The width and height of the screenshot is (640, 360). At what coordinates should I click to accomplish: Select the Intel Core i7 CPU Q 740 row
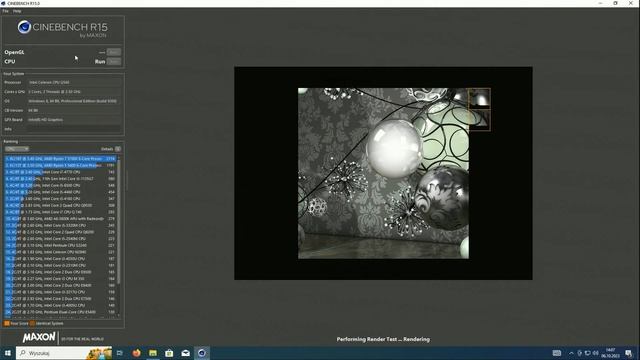[60, 212]
